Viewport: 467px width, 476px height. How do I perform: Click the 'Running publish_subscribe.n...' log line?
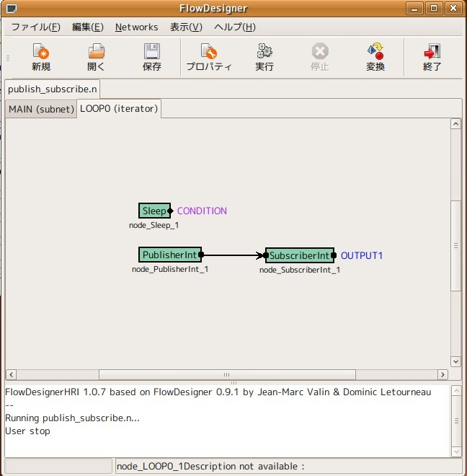point(72,418)
